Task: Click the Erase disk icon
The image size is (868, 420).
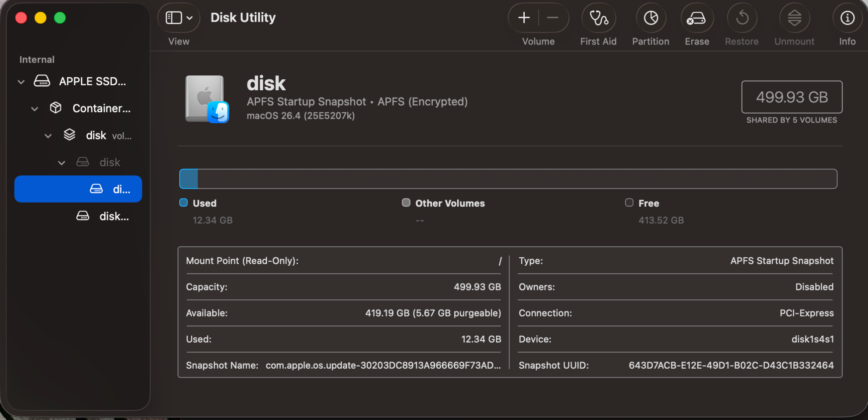Action: (697, 18)
